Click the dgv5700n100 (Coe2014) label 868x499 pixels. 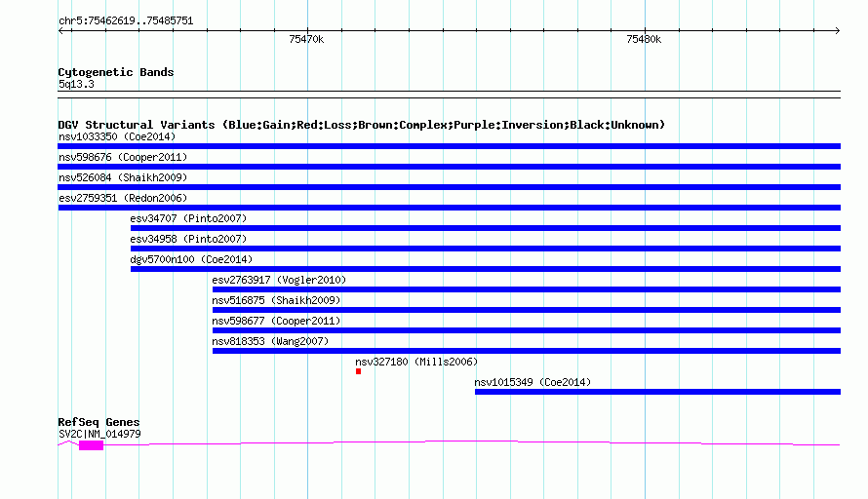click(191, 259)
